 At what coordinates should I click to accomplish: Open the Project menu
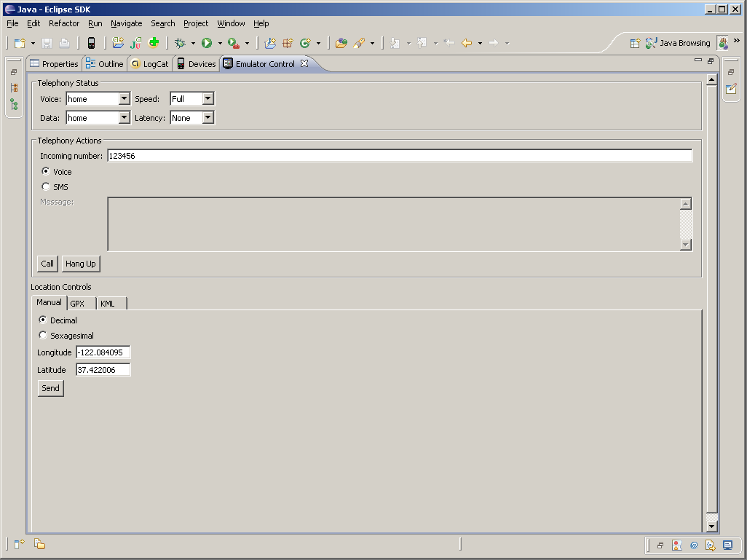(x=196, y=23)
